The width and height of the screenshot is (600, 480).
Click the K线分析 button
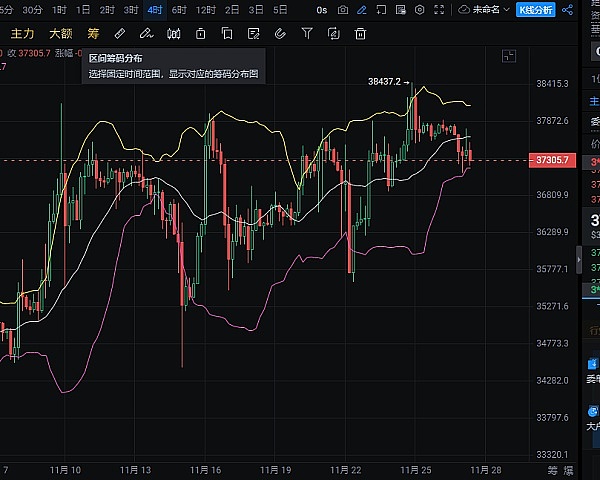[x=536, y=9]
